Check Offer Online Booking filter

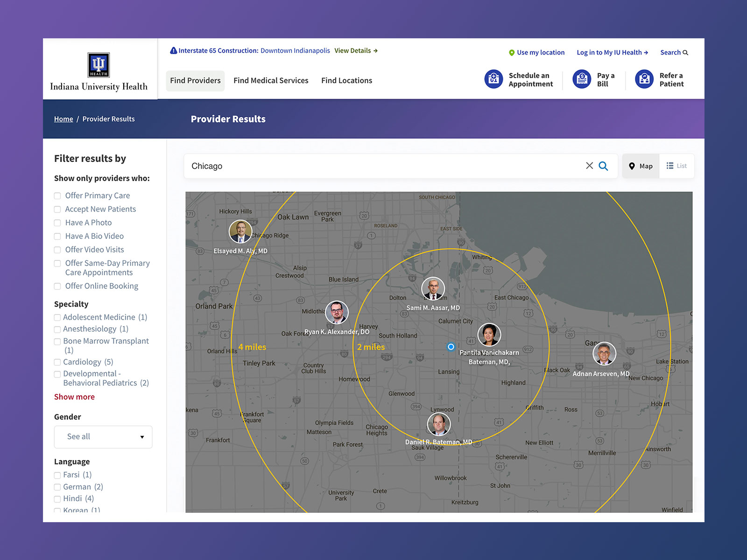click(57, 287)
